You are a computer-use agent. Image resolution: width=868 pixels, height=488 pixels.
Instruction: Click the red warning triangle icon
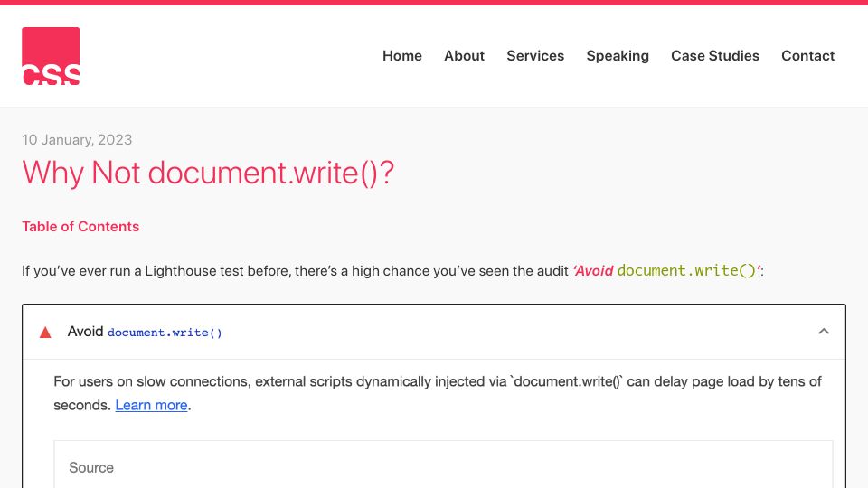click(x=45, y=333)
